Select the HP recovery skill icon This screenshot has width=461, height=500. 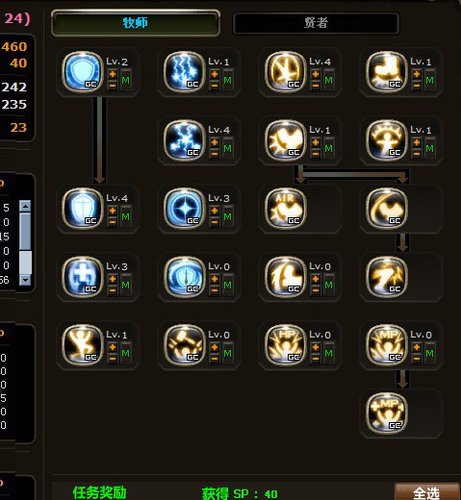285,344
